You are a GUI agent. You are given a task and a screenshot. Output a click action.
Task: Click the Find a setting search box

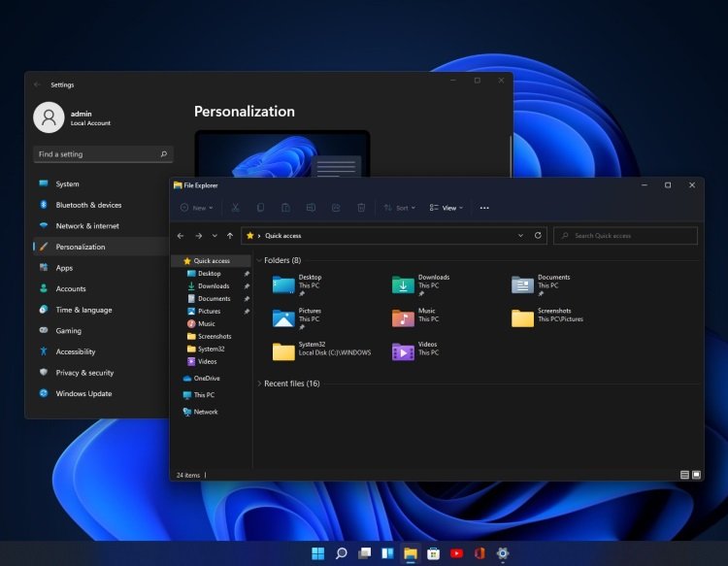(x=103, y=154)
